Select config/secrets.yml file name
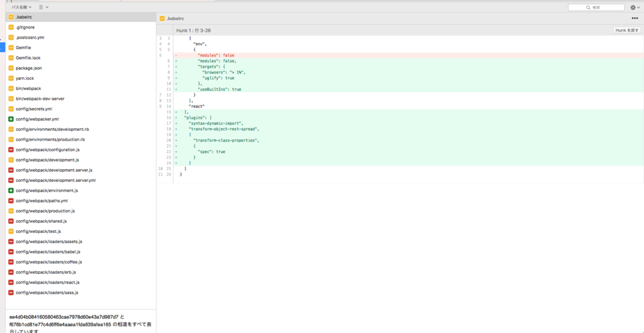The image size is (644, 333). pos(34,109)
